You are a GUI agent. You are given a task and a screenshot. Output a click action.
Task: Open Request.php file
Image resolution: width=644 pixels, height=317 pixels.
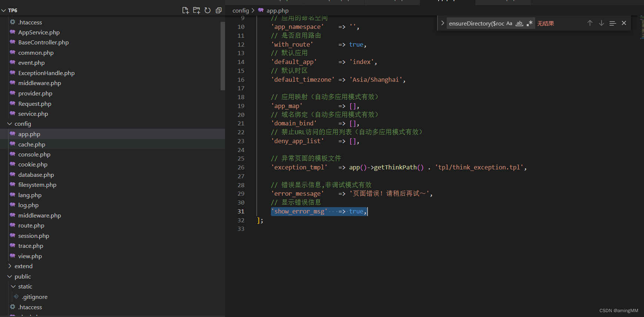[35, 104]
